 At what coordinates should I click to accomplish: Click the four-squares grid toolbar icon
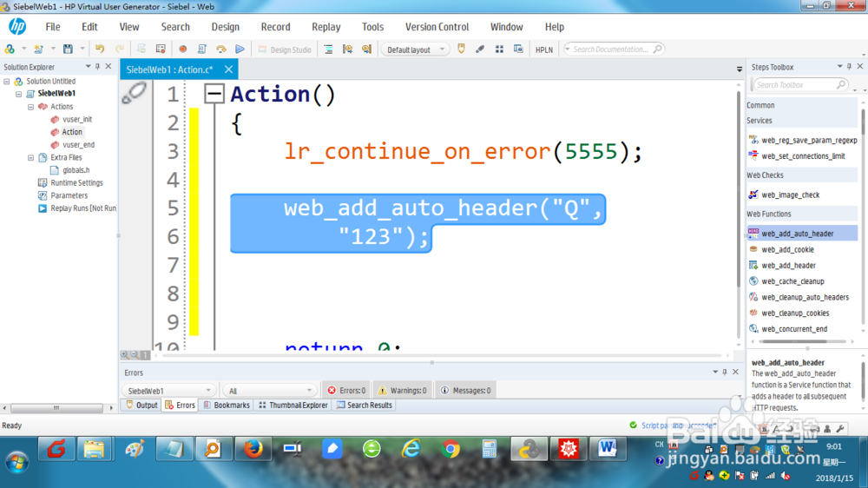click(x=499, y=49)
